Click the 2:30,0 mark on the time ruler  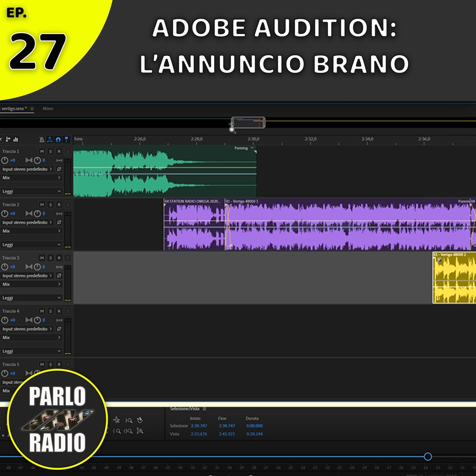tap(253, 139)
